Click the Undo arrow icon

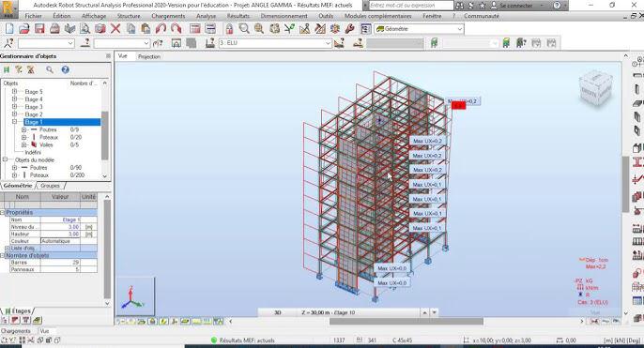[161, 28]
